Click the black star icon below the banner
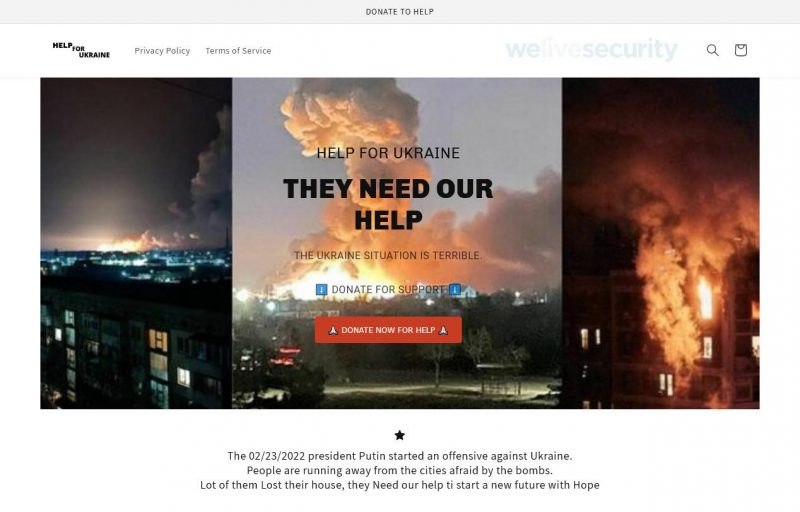Screen dimensions: 800x512 tap(399, 435)
